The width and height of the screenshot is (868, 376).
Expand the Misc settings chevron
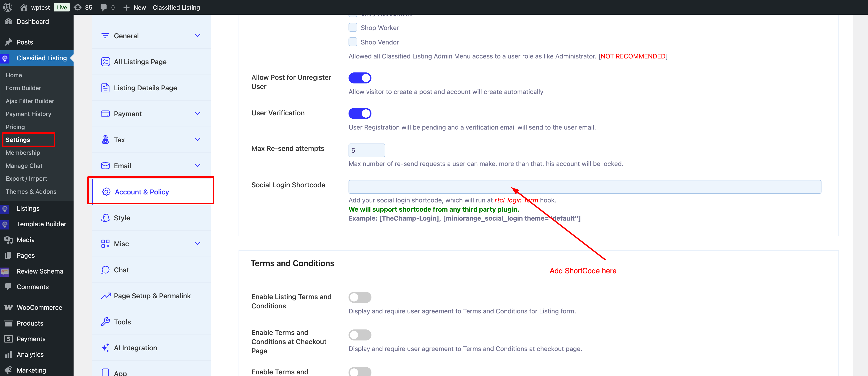[x=198, y=243]
